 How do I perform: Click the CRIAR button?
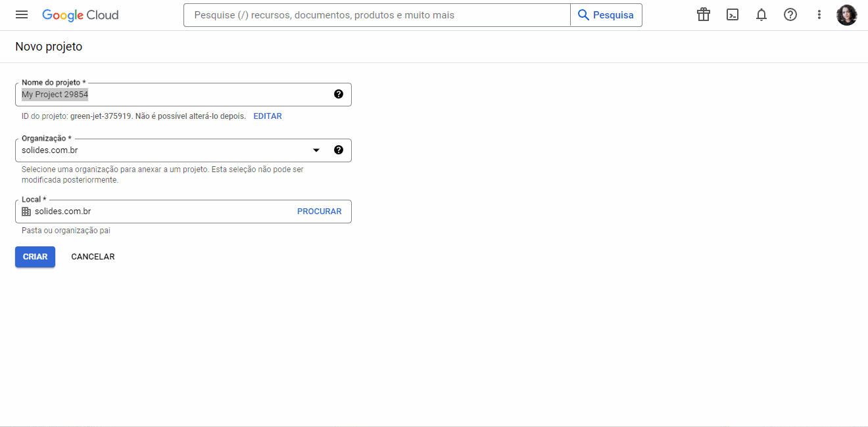(35, 257)
